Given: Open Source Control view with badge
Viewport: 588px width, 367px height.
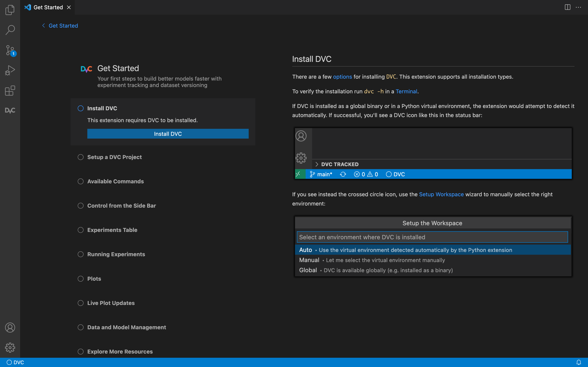Looking at the screenshot, I should (x=10, y=50).
